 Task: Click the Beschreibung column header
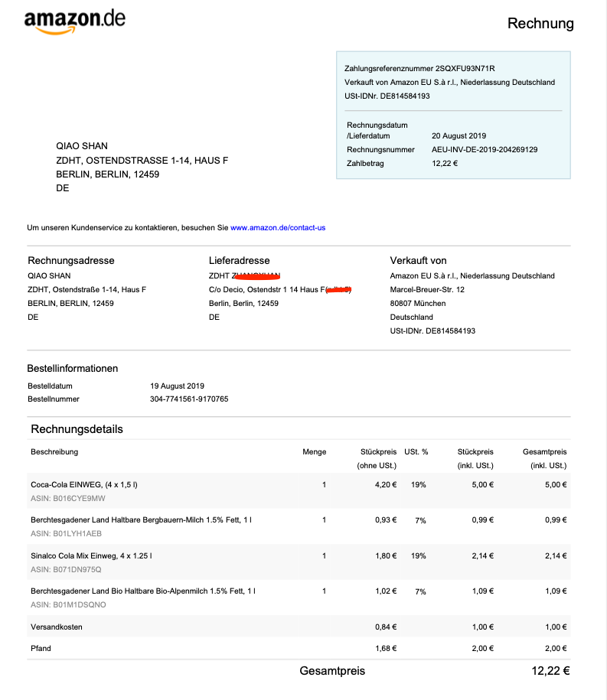pos(54,452)
